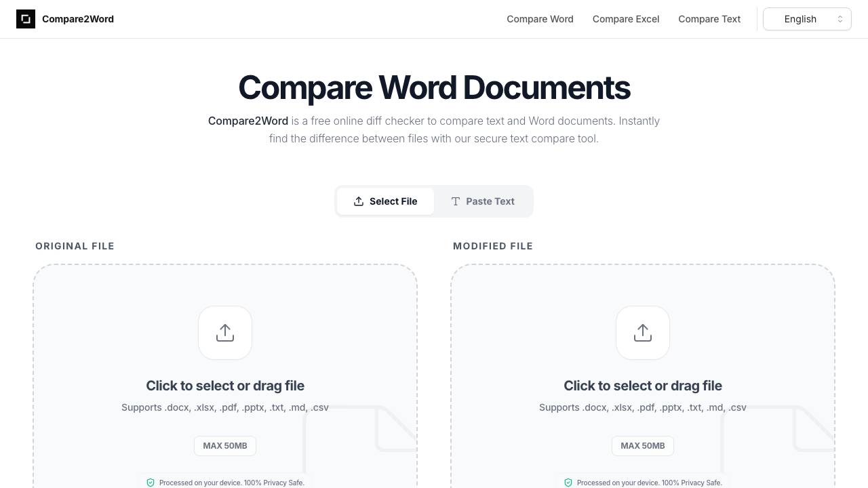Click the text icon in Paste Text tab
Image resolution: width=868 pixels, height=488 pixels.
456,201
